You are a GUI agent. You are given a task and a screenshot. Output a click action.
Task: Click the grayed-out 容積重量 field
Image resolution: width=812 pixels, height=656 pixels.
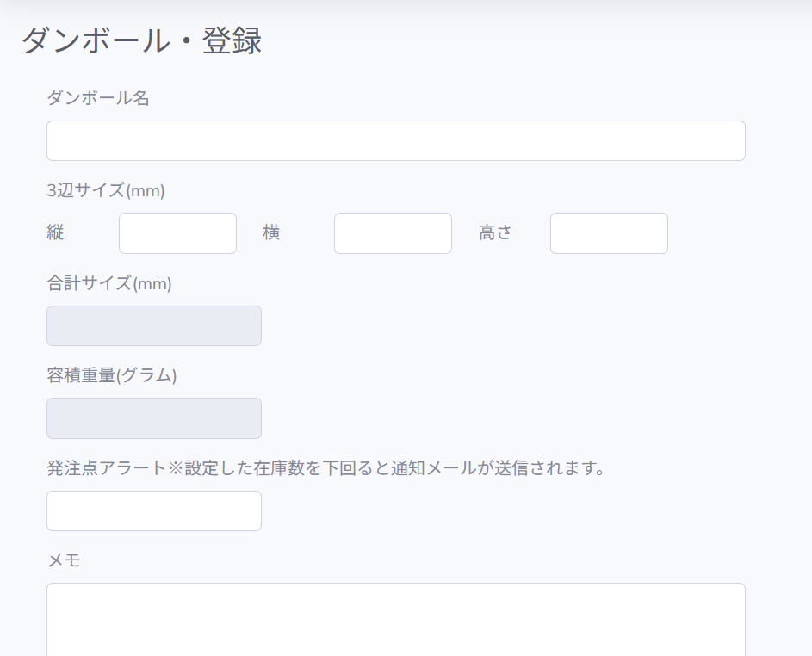pyautogui.click(x=153, y=418)
